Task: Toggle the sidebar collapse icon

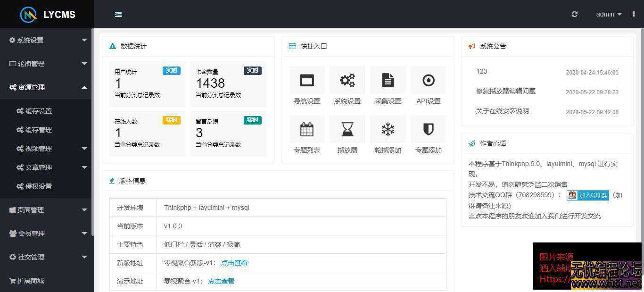Action: tap(118, 14)
